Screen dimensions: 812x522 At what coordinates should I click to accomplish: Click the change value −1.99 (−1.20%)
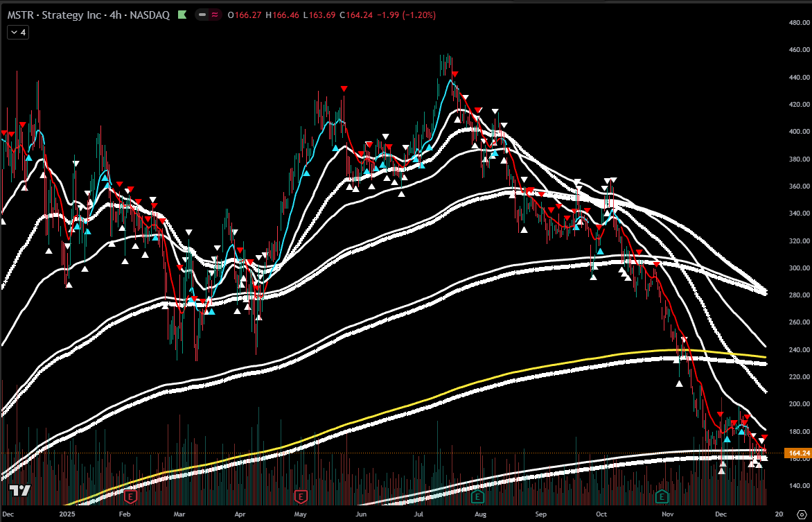407,15
